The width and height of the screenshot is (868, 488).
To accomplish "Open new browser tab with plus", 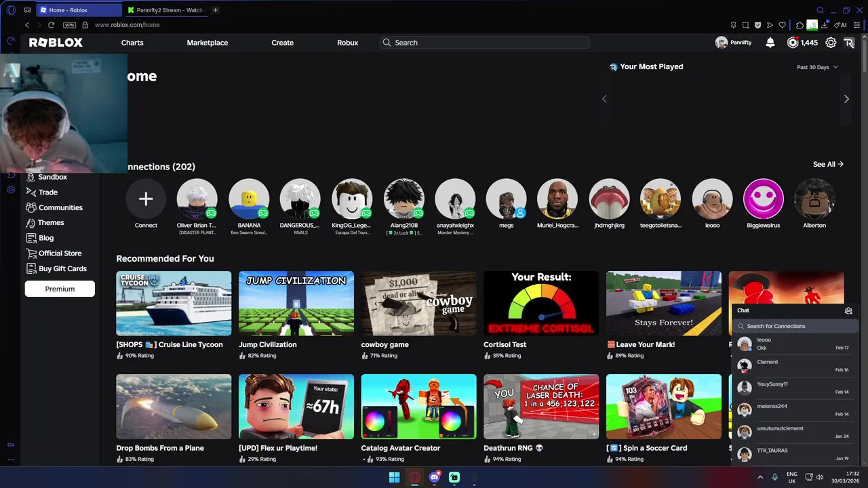I will point(216,10).
